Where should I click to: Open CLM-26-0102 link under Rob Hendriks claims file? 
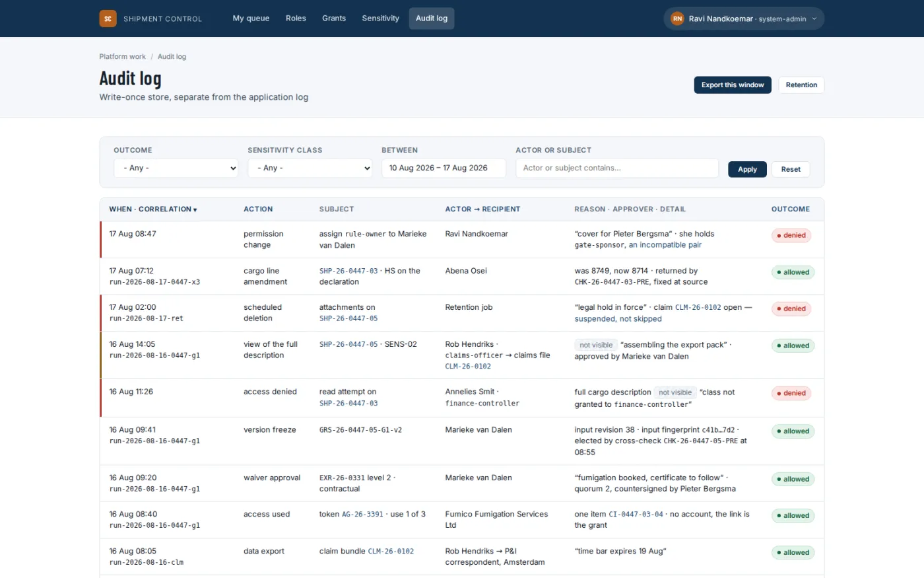pyautogui.click(x=468, y=367)
